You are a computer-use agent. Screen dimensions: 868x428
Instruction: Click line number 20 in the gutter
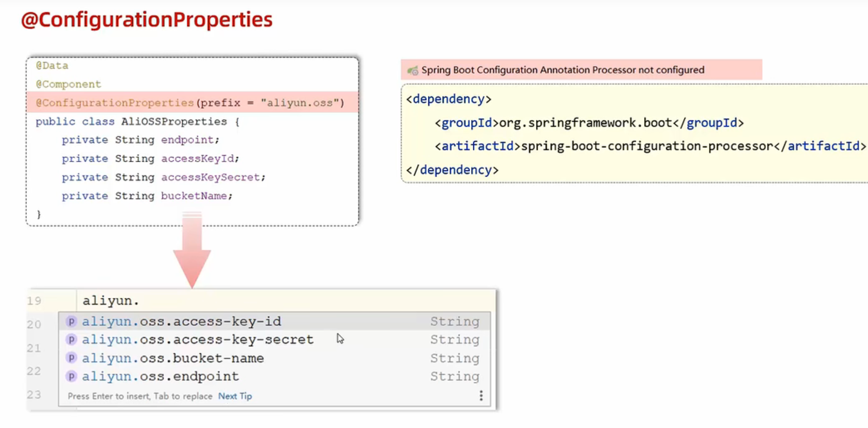(34, 324)
